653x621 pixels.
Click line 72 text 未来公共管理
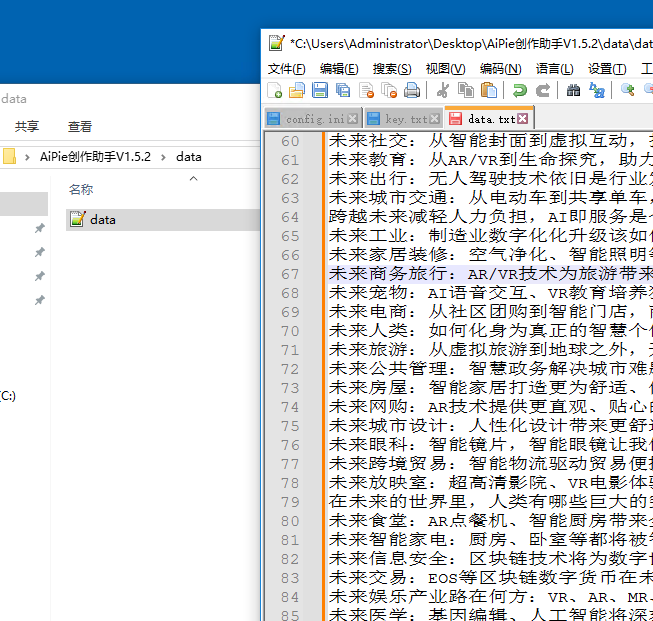tap(491, 369)
